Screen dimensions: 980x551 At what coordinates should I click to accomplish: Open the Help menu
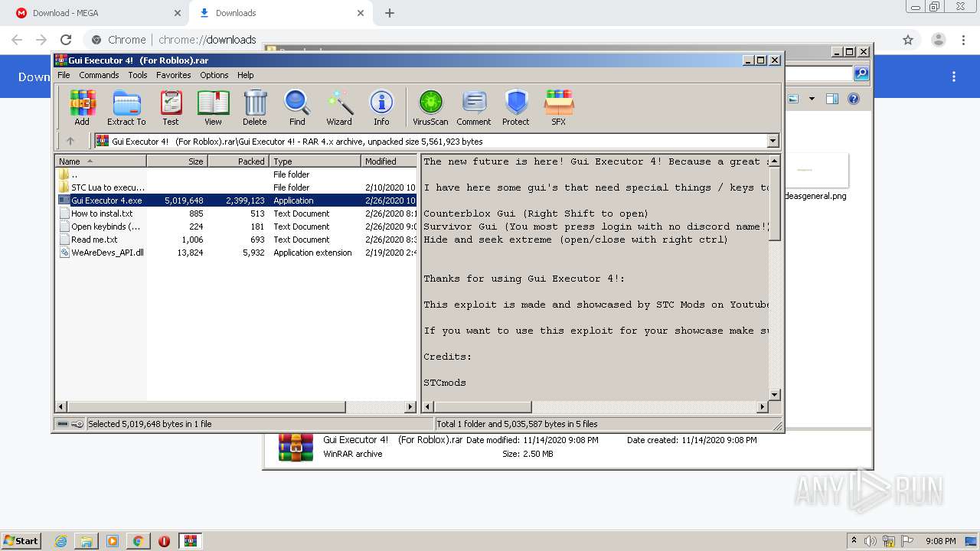(x=245, y=75)
